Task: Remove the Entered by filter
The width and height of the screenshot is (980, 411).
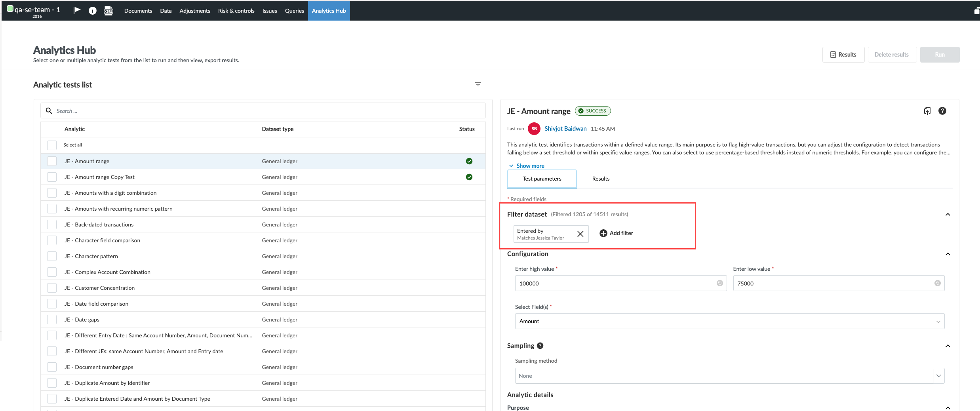Action: tap(580, 234)
